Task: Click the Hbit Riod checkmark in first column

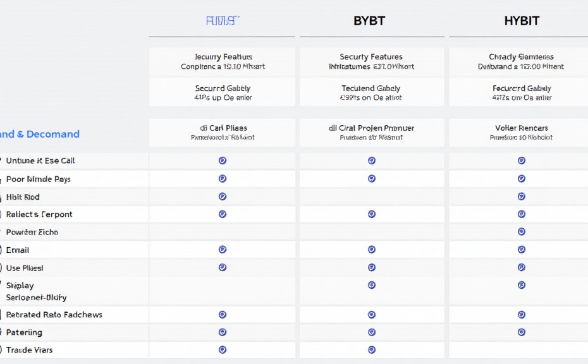Action: pos(222,197)
